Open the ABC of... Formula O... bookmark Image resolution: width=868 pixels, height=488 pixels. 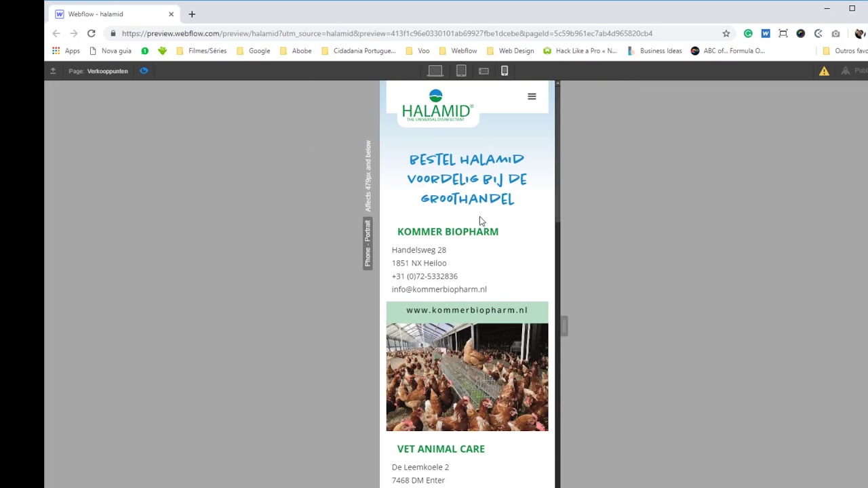728,51
